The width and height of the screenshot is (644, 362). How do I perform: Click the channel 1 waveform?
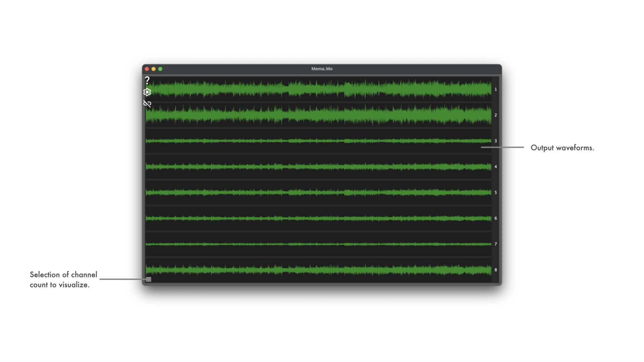click(319, 89)
